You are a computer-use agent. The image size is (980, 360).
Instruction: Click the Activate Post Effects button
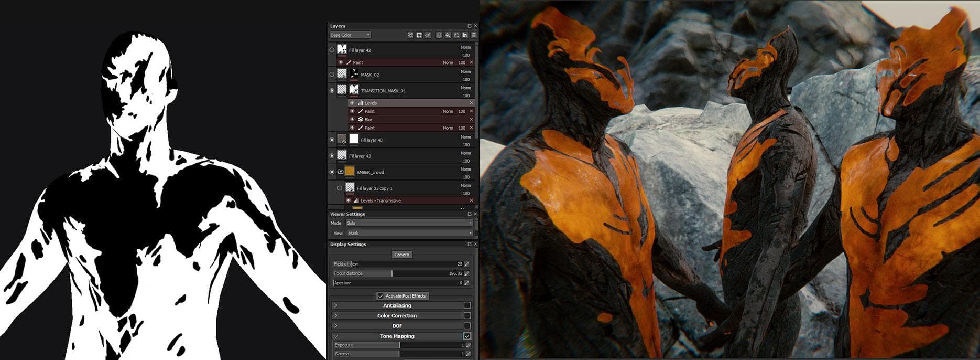402,296
